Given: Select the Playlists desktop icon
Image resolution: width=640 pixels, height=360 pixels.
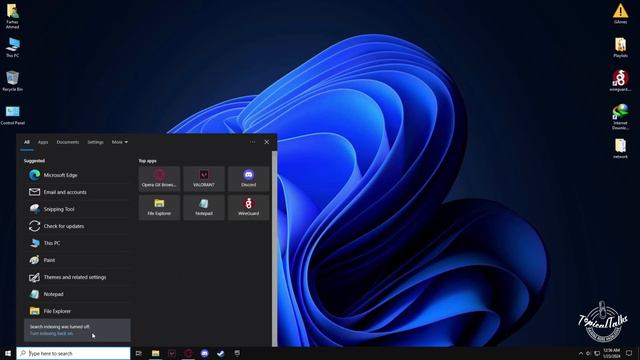Looking at the screenshot, I should 620,47.
